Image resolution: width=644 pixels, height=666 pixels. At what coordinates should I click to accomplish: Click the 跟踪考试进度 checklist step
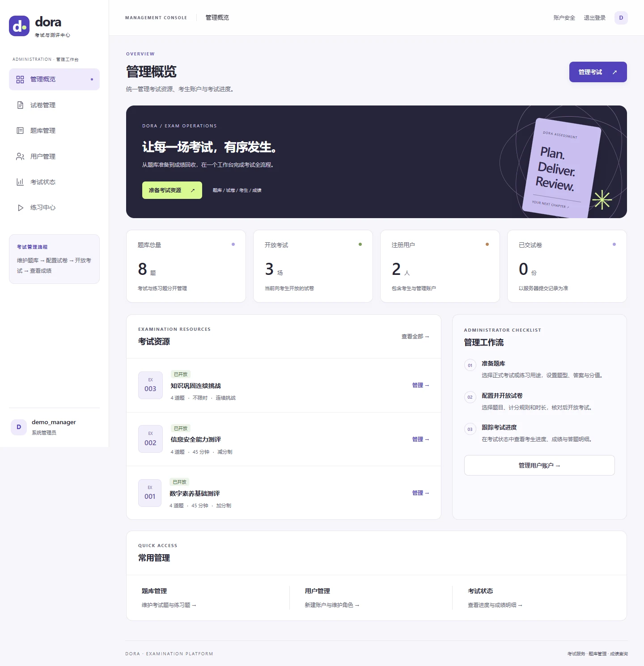(539, 433)
